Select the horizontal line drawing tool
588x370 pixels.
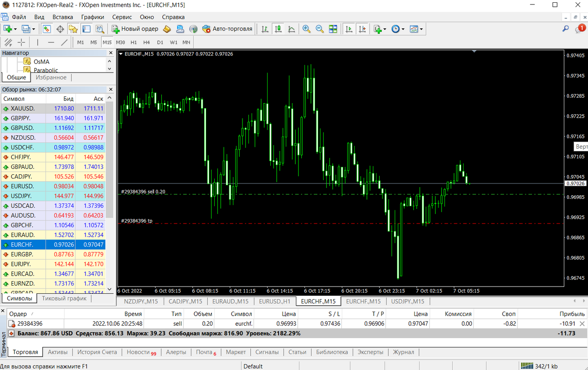coord(51,42)
